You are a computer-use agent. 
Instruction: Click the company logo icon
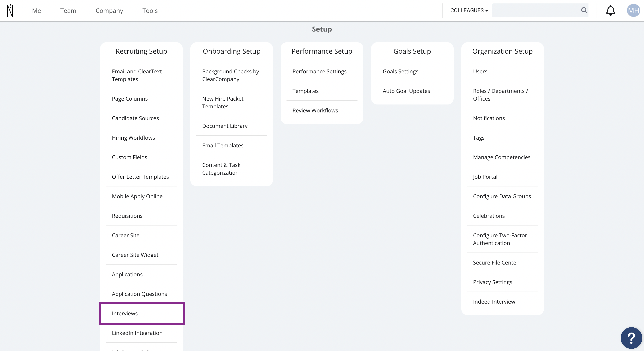[x=10, y=11]
